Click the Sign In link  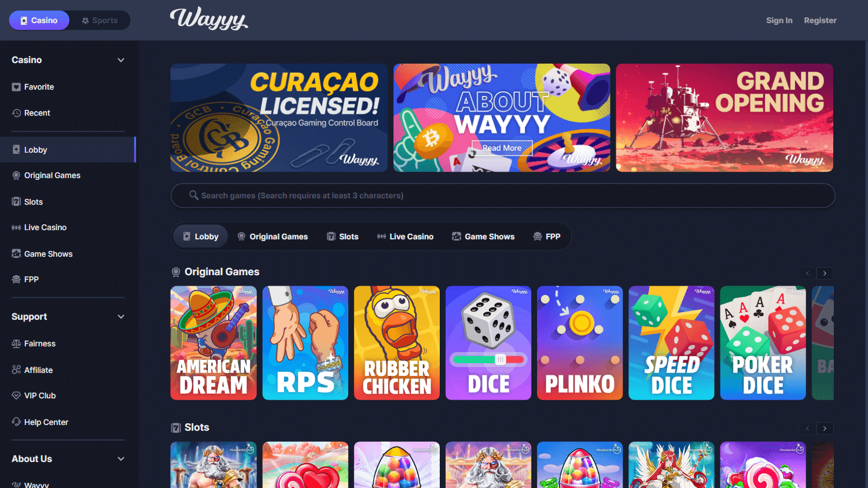click(779, 20)
